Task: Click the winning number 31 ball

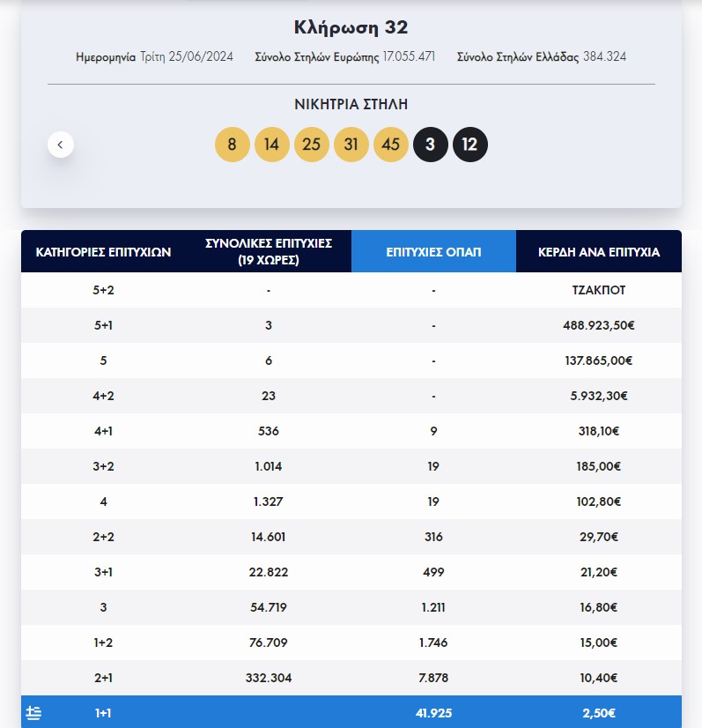Action: point(351,144)
